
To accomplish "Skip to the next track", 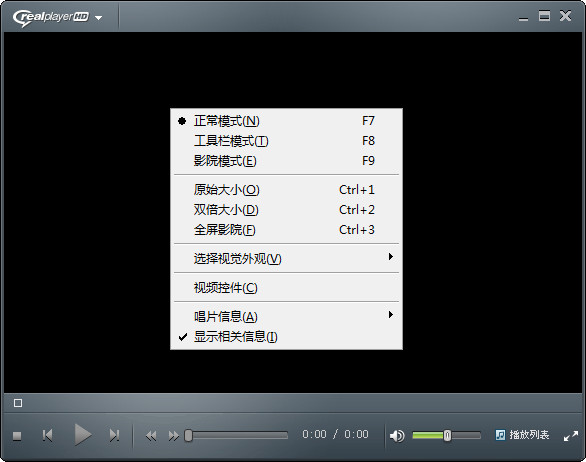I will 114,435.
